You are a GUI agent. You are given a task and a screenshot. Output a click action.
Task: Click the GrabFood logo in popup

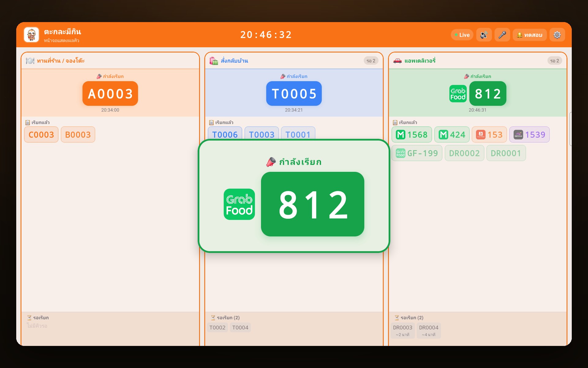(239, 204)
